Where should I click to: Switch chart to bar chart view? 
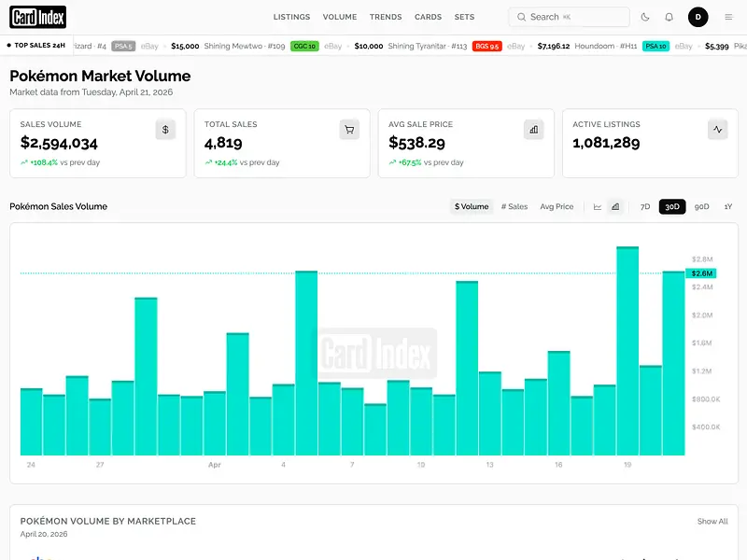(615, 206)
